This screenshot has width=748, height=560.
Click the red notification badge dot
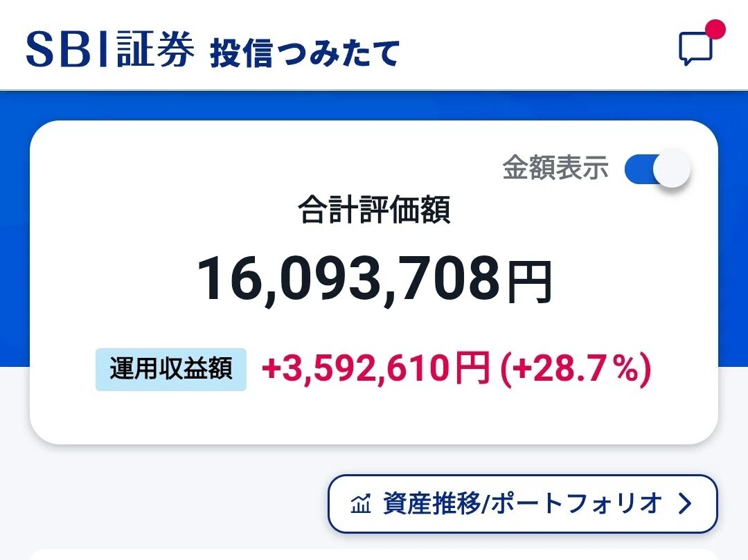point(715,29)
